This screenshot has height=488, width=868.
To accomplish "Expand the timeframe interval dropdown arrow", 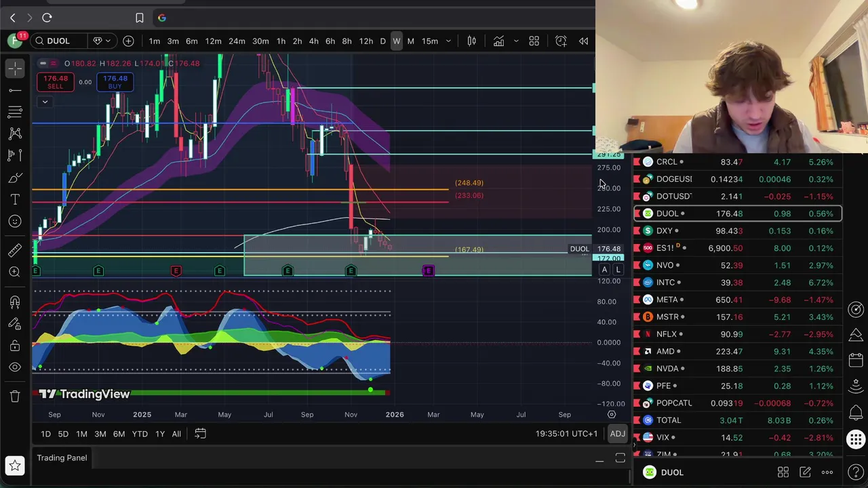I will 448,41.
